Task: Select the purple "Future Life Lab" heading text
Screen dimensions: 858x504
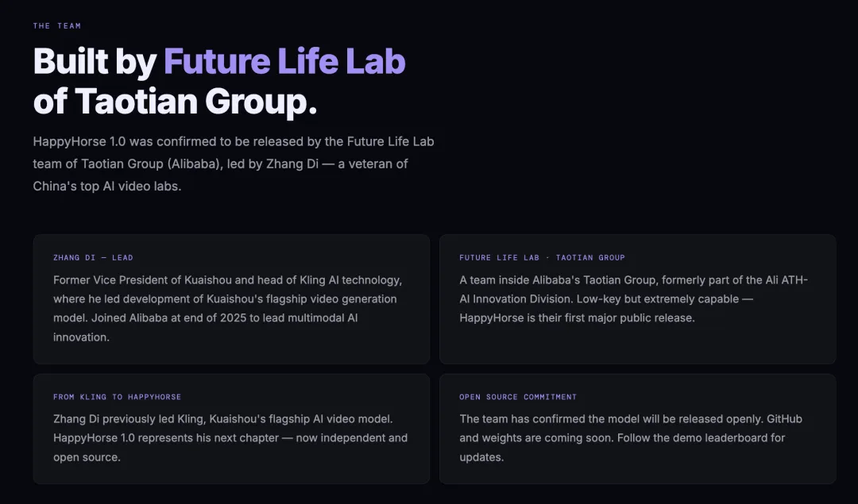Action: click(x=284, y=62)
